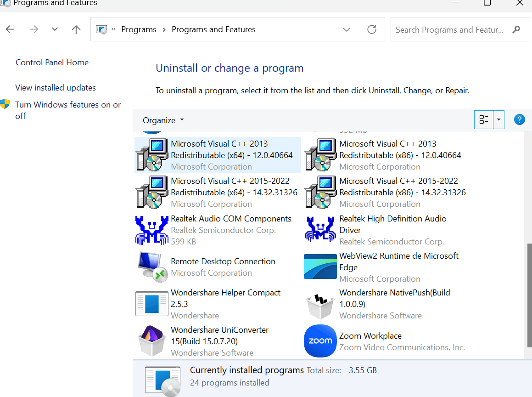Select the Realtek Audio COM Components icon
This screenshot has width=532, height=397.
coord(152,229)
